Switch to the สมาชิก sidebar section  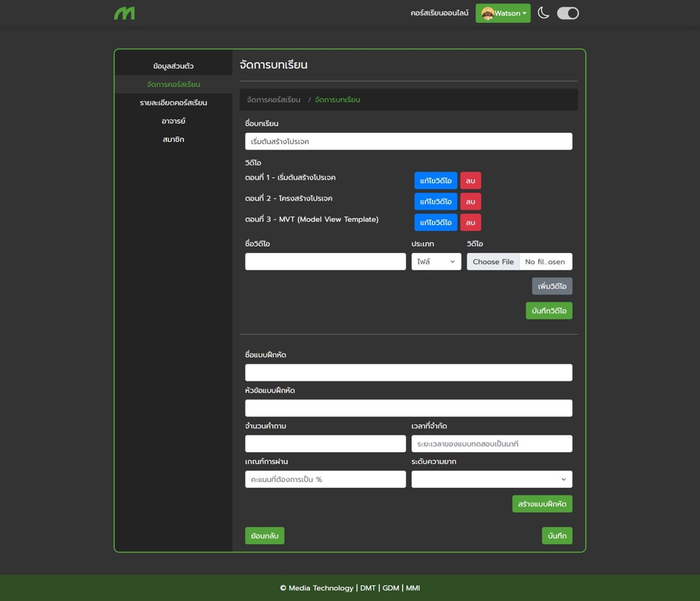click(x=173, y=139)
